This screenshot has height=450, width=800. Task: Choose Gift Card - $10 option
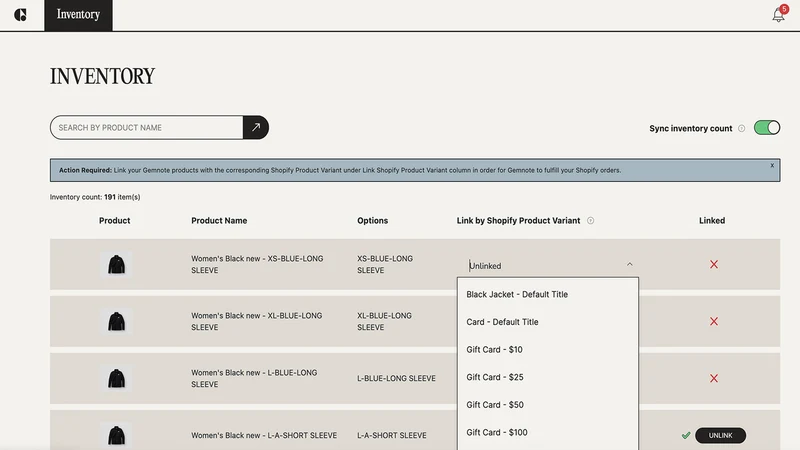click(x=547, y=349)
